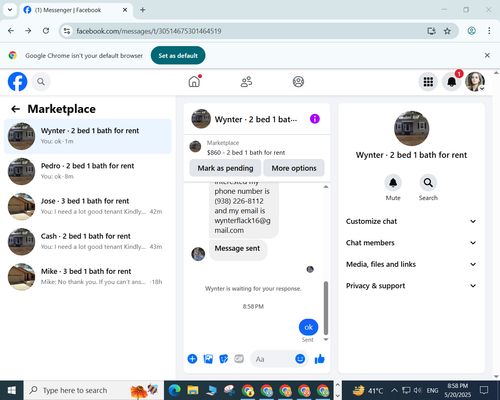The height and width of the screenshot is (400, 500).
Task: Click More options button
Action: pyautogui.click(x=294, y=168)
